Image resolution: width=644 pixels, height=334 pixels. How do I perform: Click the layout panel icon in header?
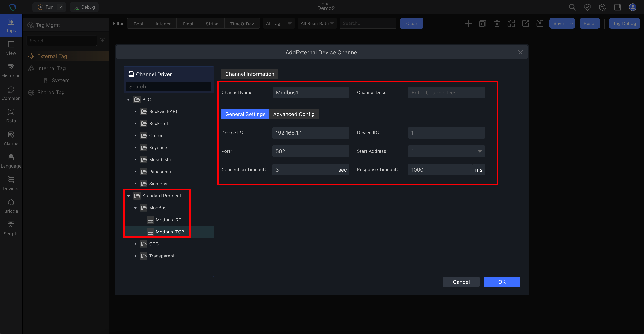click(x=617, y=7)
